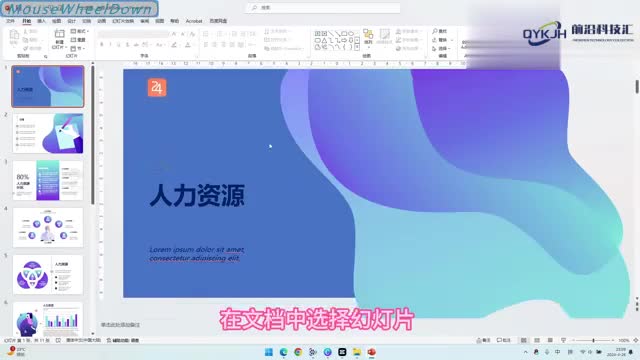This screenshot has width=640, height=360.
Task: Start Slide Show from status bar icon
Action: (563, 340)
